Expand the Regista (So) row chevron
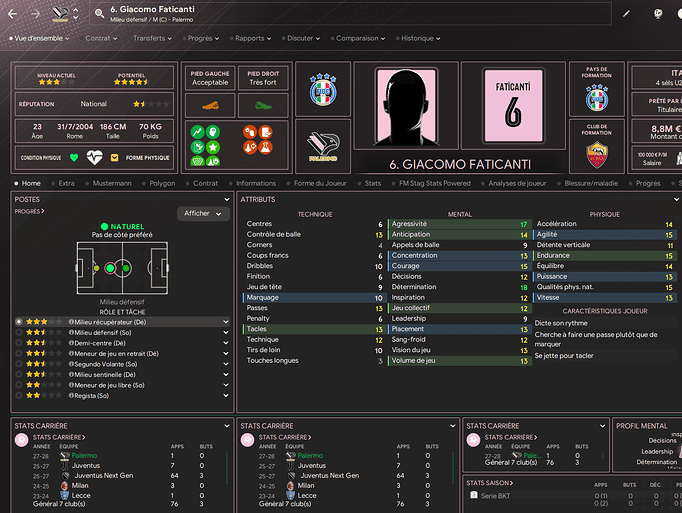 click(x=226, y=396)
